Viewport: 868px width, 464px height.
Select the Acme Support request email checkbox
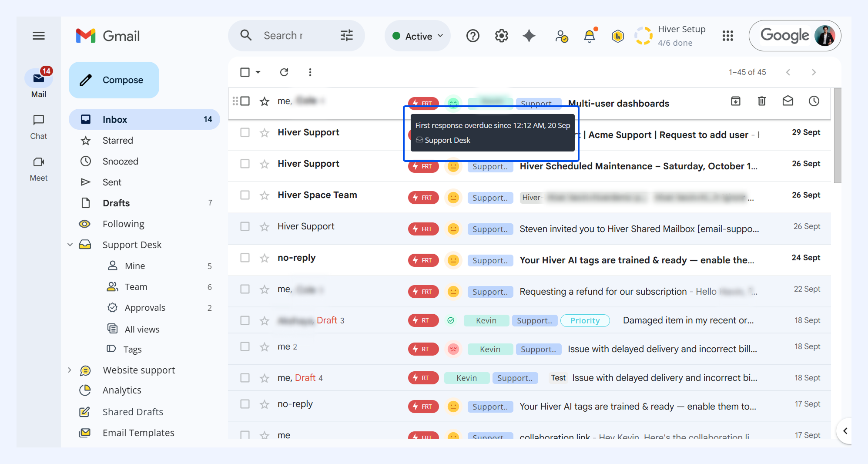coord(245,132)
